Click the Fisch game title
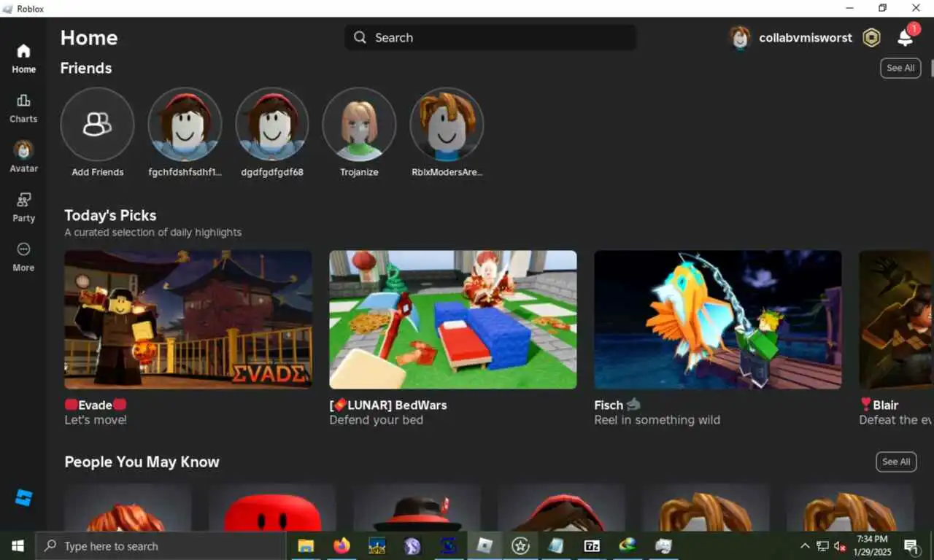 tap(617, 405)
